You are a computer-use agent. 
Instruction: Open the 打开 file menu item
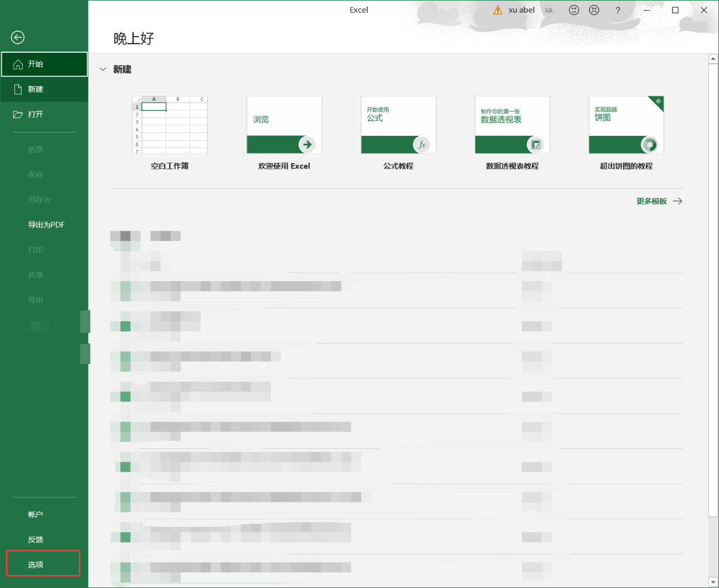[44, 114]
